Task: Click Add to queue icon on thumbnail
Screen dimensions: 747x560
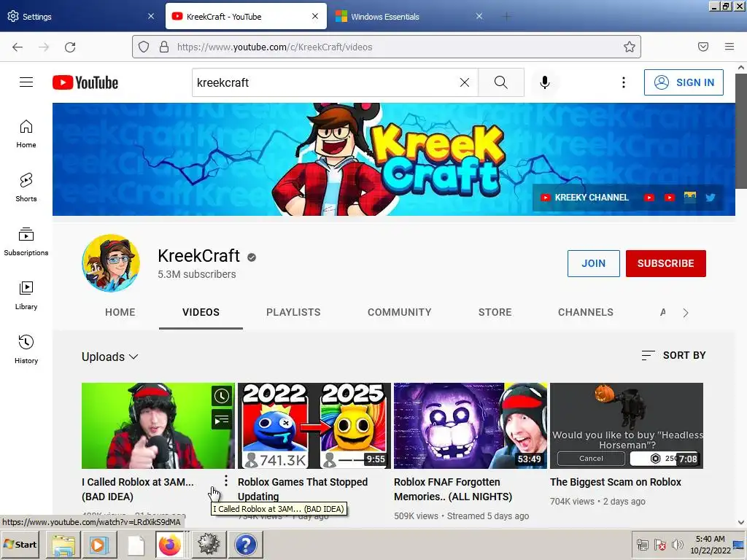Action: point(222,419)
